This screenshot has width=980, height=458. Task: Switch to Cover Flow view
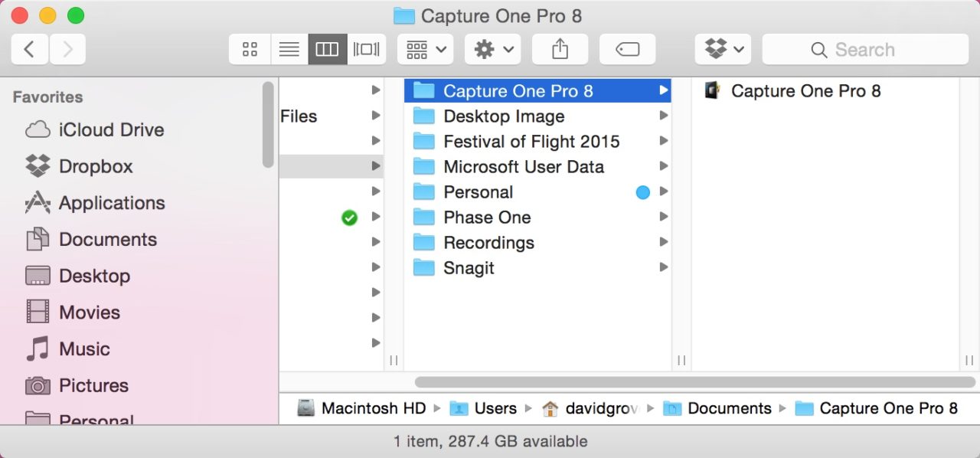click(x=366, y=50)
